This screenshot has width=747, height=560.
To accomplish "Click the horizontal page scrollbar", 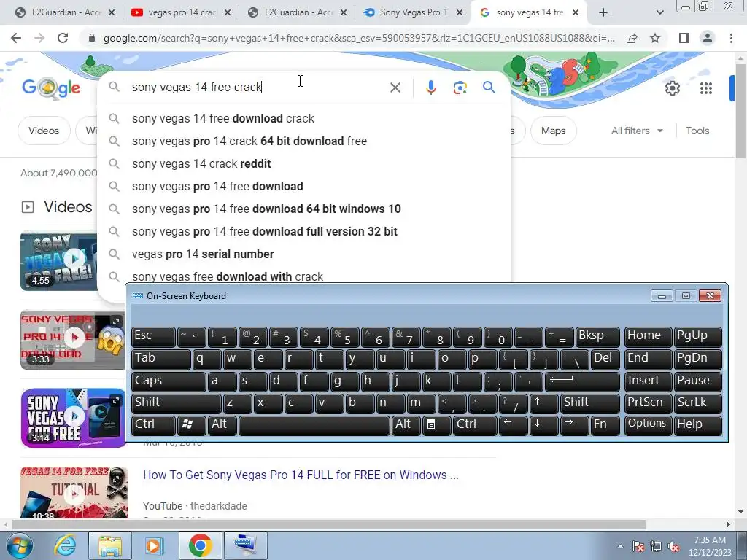I will point(329,524).
